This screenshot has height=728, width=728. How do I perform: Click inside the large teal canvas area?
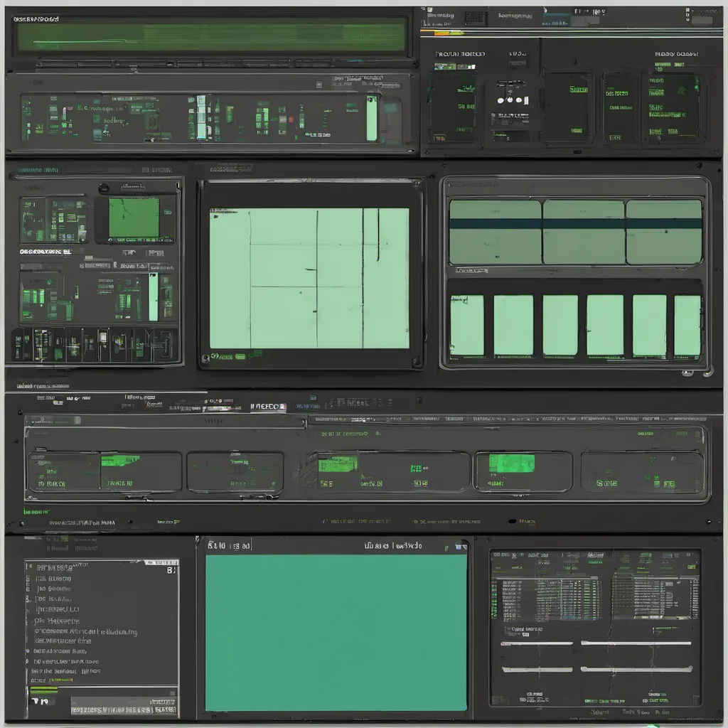[x=336, y=633]
